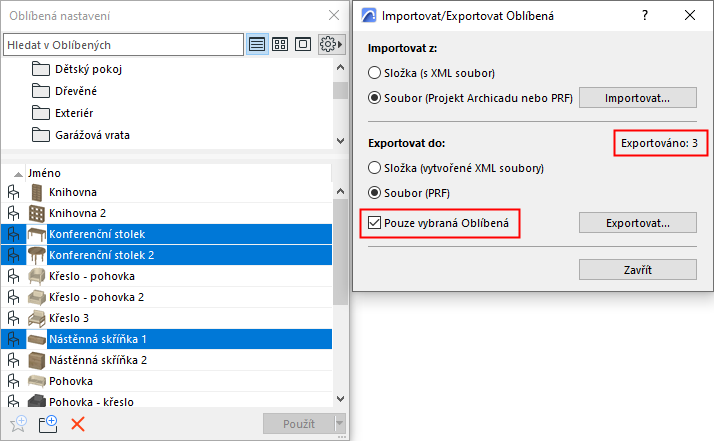Screen dimensions: 714x441
Task: Switch to small thumbnail grid view
Action: pyautogui.click(x=280, y=45)
